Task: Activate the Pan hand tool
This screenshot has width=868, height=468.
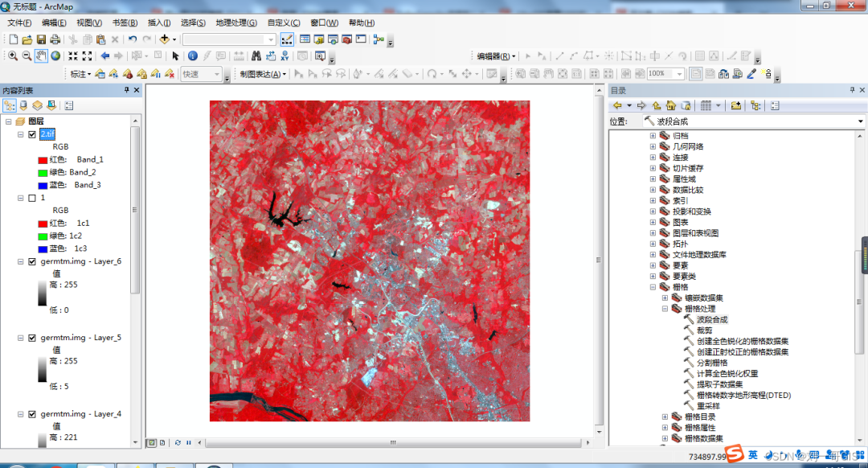Action: tap(41, 56)
